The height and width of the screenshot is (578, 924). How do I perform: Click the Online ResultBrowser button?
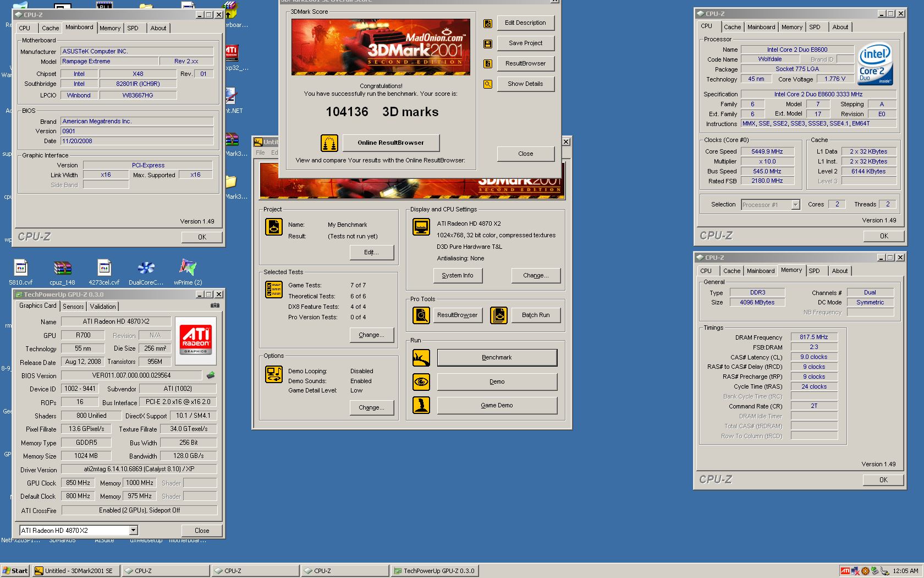coord(391,143)
